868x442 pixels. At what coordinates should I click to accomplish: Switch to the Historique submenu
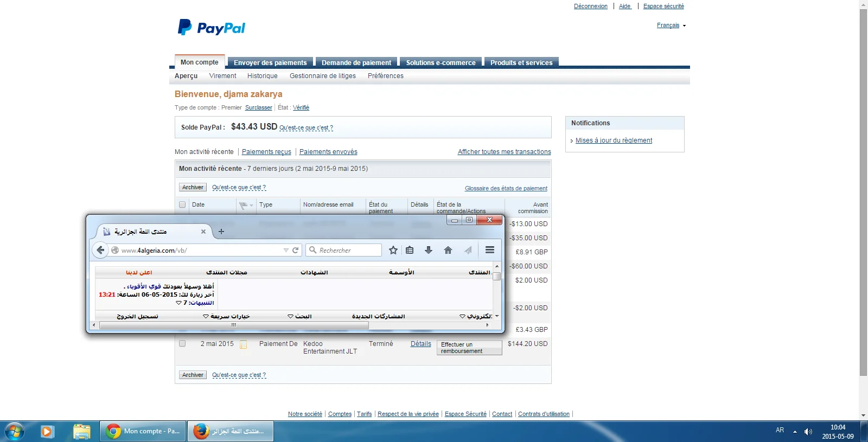point(262,76)
